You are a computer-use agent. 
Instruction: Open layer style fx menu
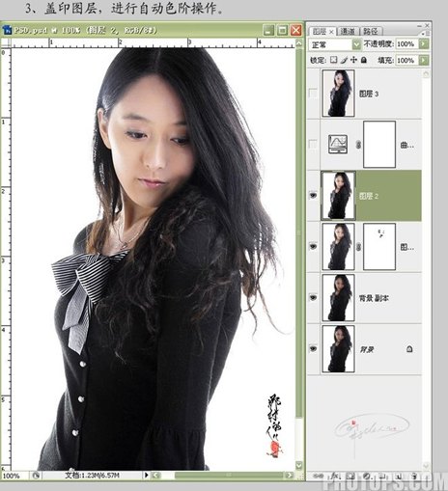tap(336, 476)
